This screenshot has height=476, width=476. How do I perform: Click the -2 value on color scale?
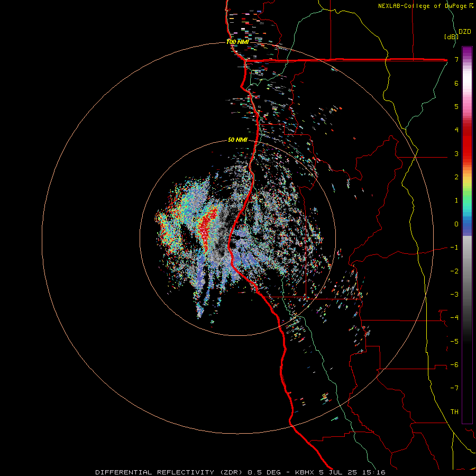[x=454, y=271]
